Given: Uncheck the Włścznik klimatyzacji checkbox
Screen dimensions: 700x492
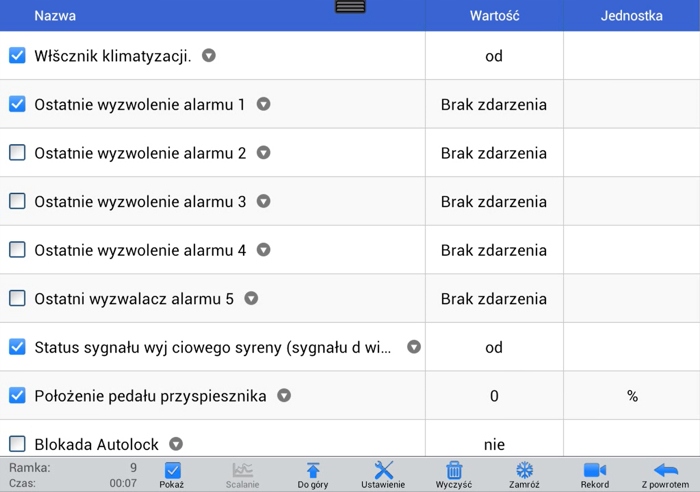Looking at the screenshot, I should point(17,56).
